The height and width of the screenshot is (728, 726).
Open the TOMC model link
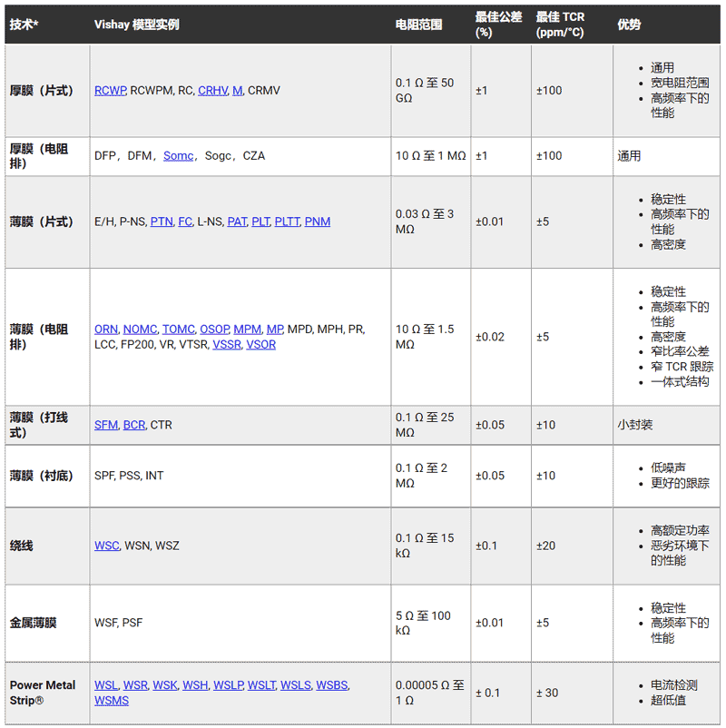point(179,330)
